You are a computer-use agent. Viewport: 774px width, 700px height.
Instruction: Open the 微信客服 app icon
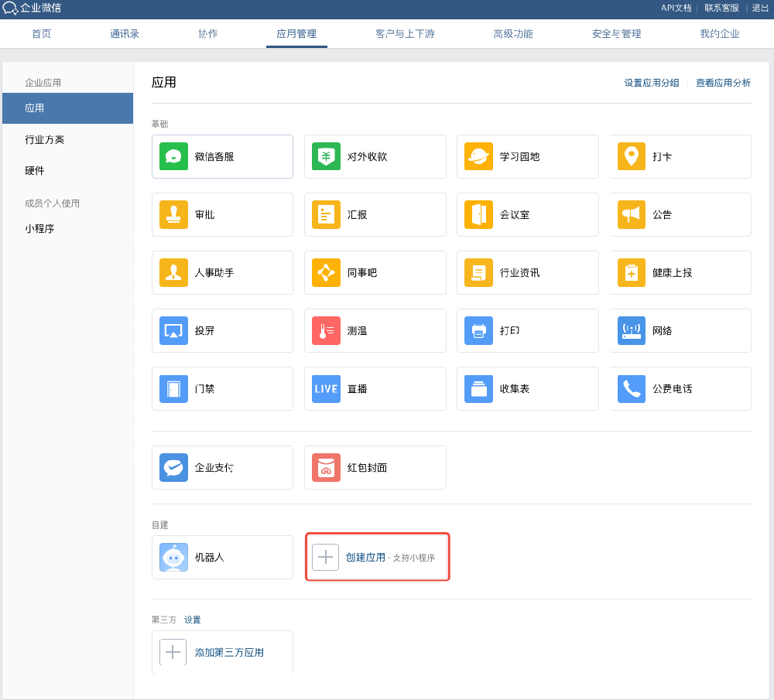pyautogui.click(x=173, y=156)
